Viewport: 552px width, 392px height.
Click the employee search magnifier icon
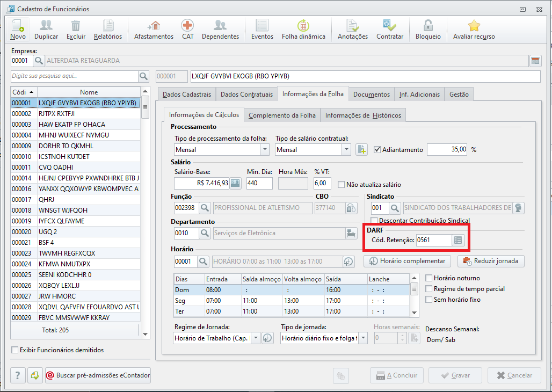(x=143, y=76)
